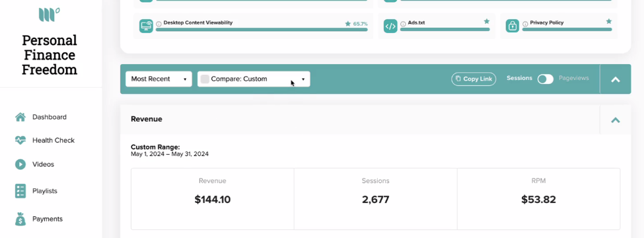Click the Copy Link button

[x=474, y=79]
